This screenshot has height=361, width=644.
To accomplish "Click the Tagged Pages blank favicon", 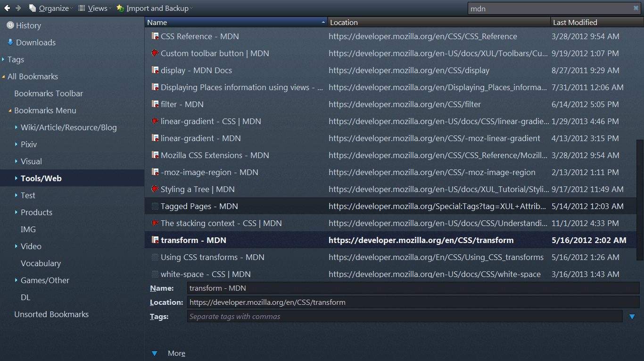I will 155,206.
